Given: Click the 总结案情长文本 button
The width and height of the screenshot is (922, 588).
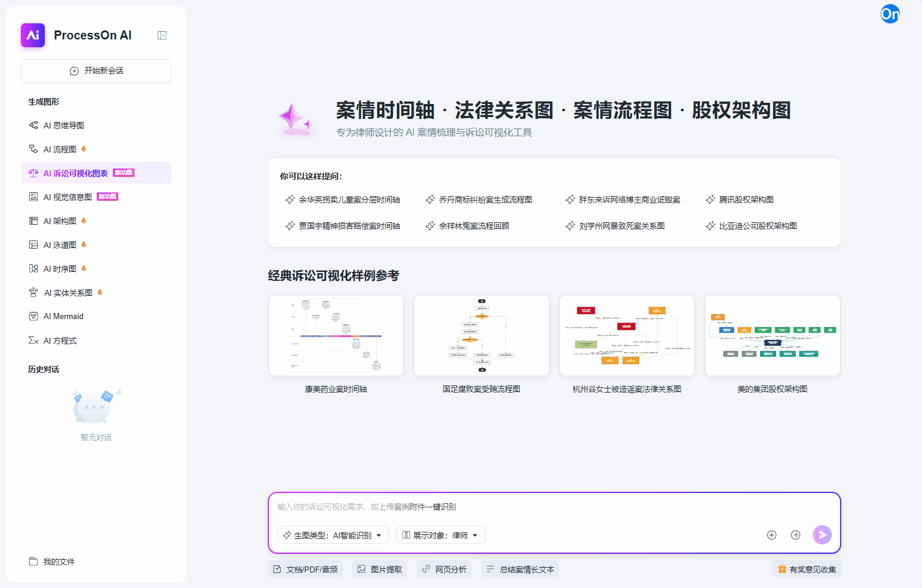Looking at the screenshot, I should pos(520,569).
